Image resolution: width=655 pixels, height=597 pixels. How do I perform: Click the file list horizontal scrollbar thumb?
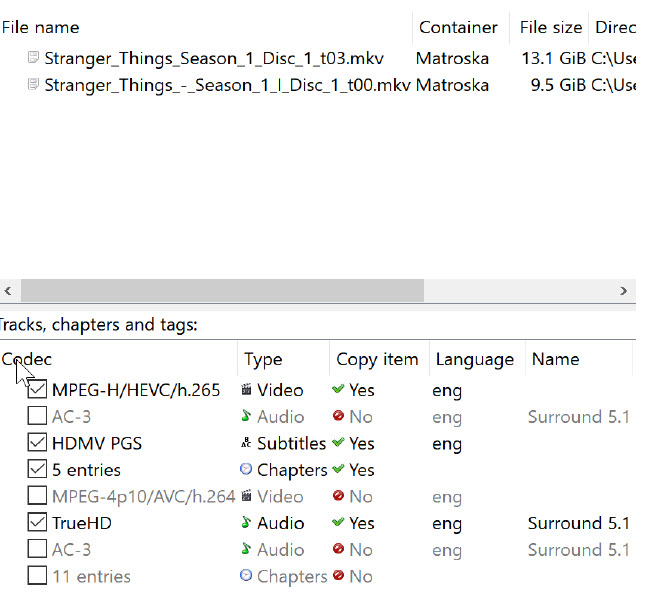click(x=222, y=290)
